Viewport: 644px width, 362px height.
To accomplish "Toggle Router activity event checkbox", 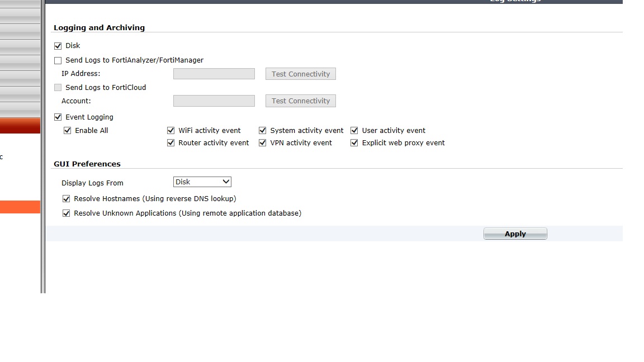I will [x=171, y=143].
